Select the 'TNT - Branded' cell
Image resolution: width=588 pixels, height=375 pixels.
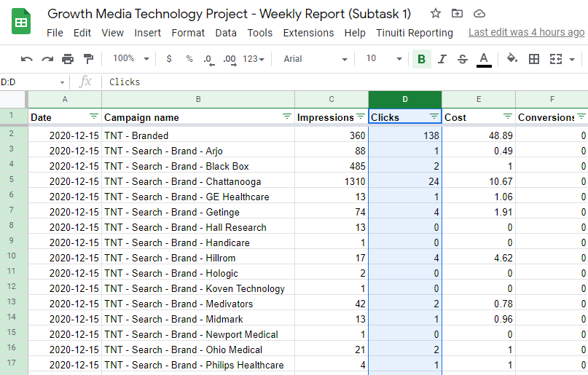tap(198, 135)
